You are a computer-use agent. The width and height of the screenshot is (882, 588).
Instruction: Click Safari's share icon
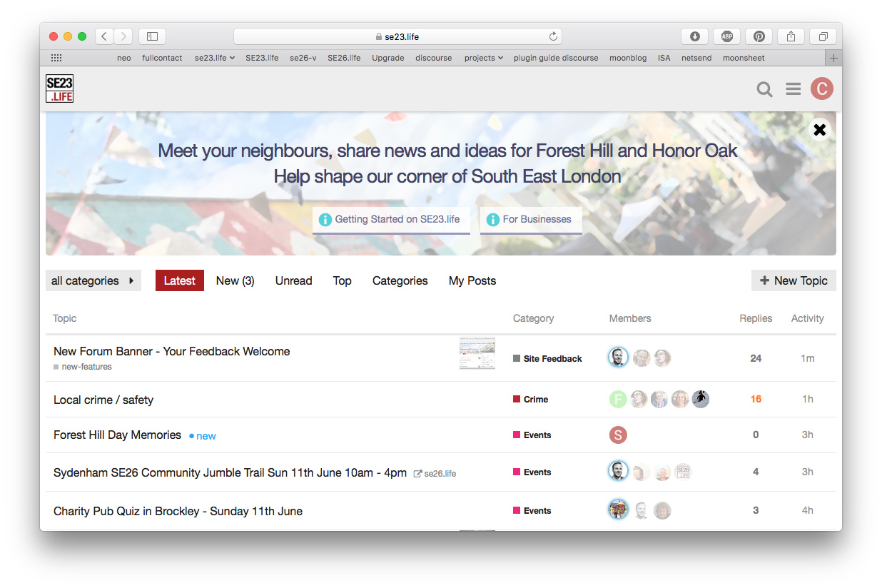click(x=791, y=36)
